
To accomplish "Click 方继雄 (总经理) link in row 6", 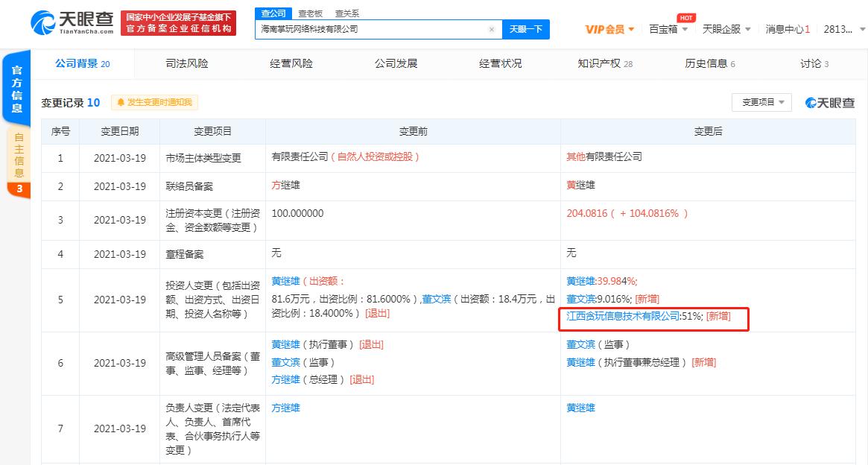I will coord(285,379).
